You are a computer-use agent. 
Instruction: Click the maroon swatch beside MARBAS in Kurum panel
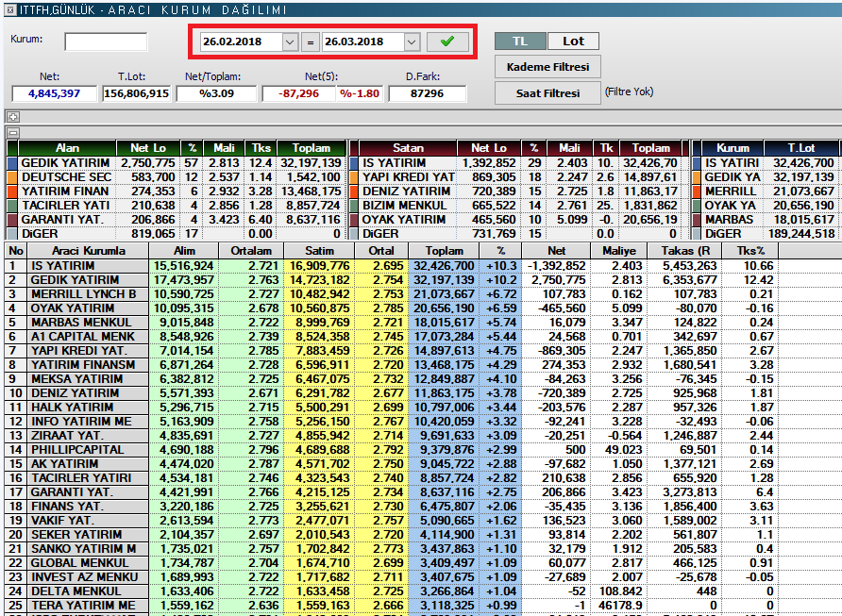coord(697,220)
